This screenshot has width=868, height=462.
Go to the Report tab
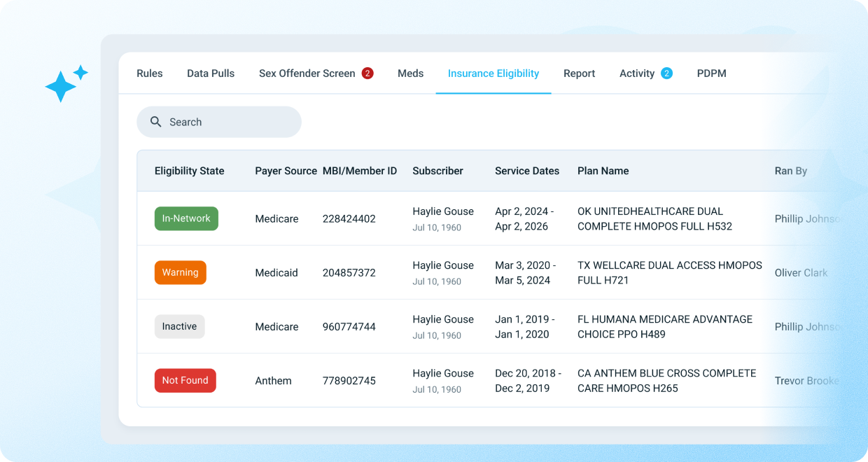(x=579, y=73)
